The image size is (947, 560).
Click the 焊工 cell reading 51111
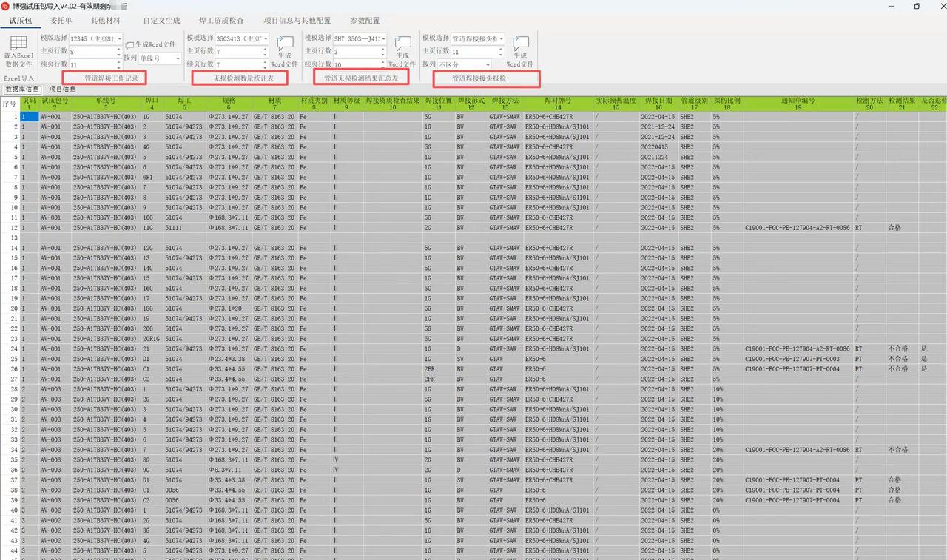(x=184, y=227)
